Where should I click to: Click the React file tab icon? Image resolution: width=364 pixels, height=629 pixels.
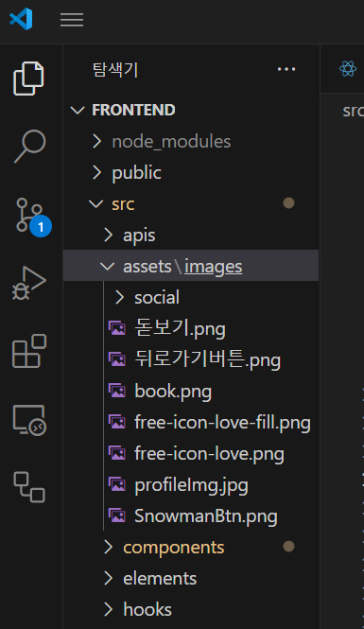point(348,69)
